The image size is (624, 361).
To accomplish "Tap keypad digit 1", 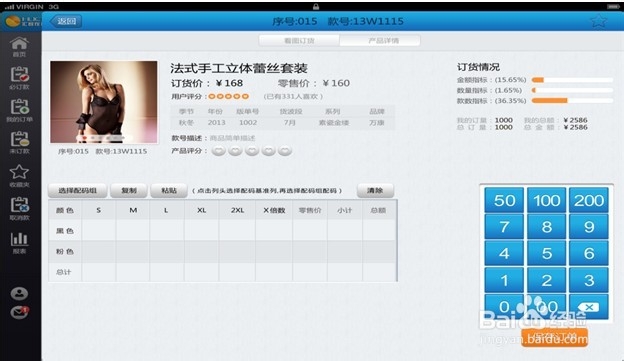I will pos(504,280).
